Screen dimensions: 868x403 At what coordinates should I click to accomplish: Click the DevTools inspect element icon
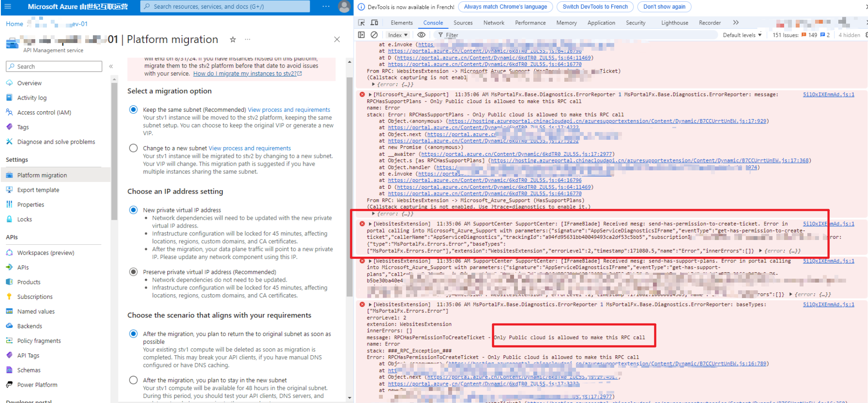click(361, 23)
